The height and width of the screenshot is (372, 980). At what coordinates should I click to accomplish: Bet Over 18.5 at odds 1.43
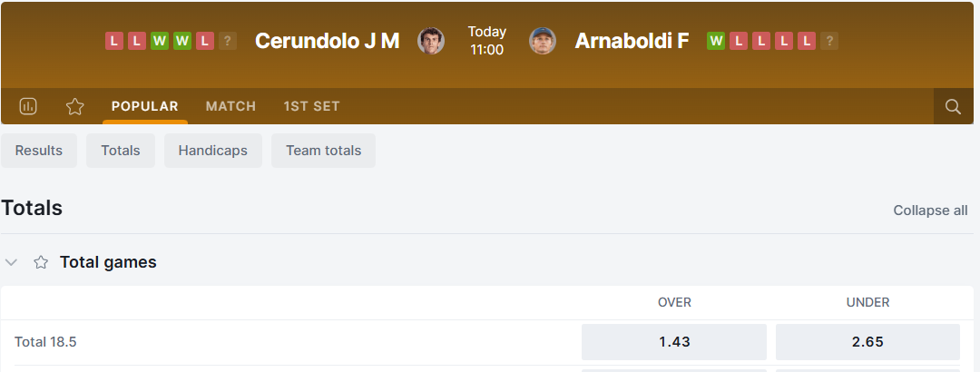tap(674, 342)
